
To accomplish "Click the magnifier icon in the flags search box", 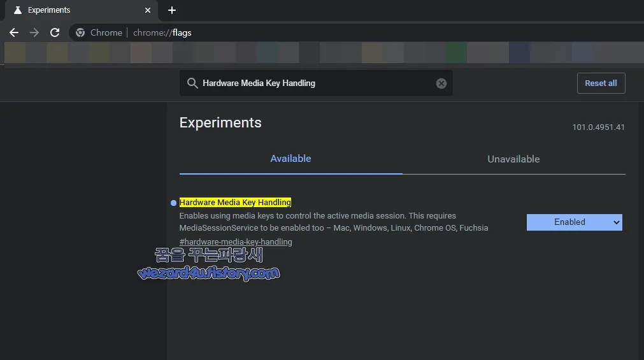I will click(x=192, y=83).
